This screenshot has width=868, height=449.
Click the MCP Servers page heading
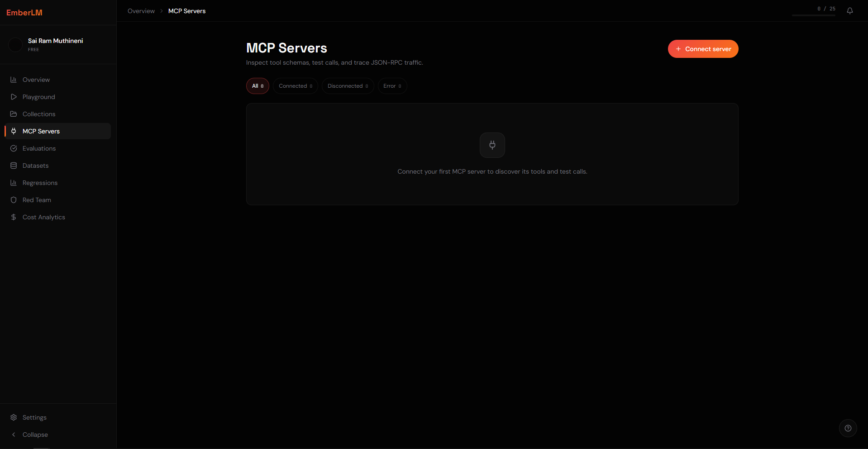point(286,48)
